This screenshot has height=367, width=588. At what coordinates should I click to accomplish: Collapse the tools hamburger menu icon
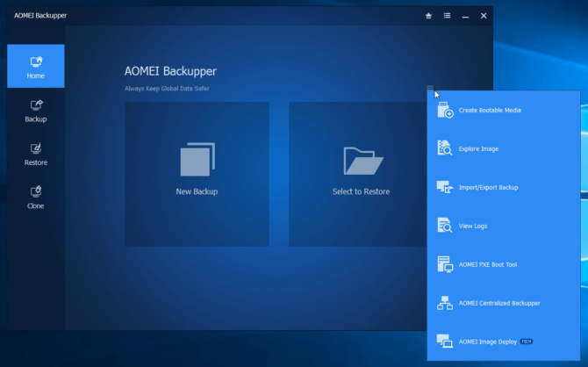coord(430,88)
